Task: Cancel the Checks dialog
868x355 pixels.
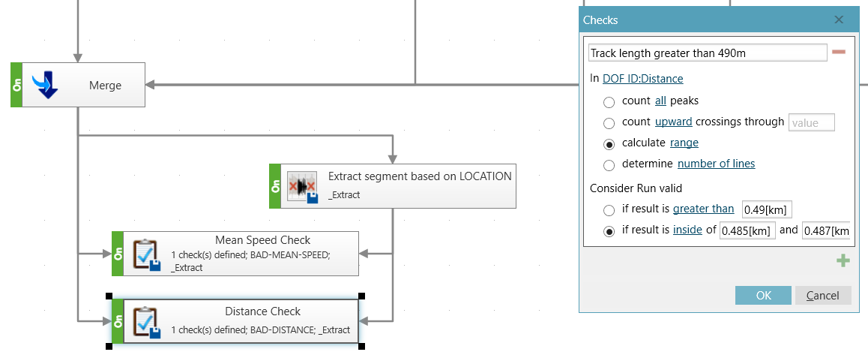Action: pyautogui.click(x=822, y=296)
